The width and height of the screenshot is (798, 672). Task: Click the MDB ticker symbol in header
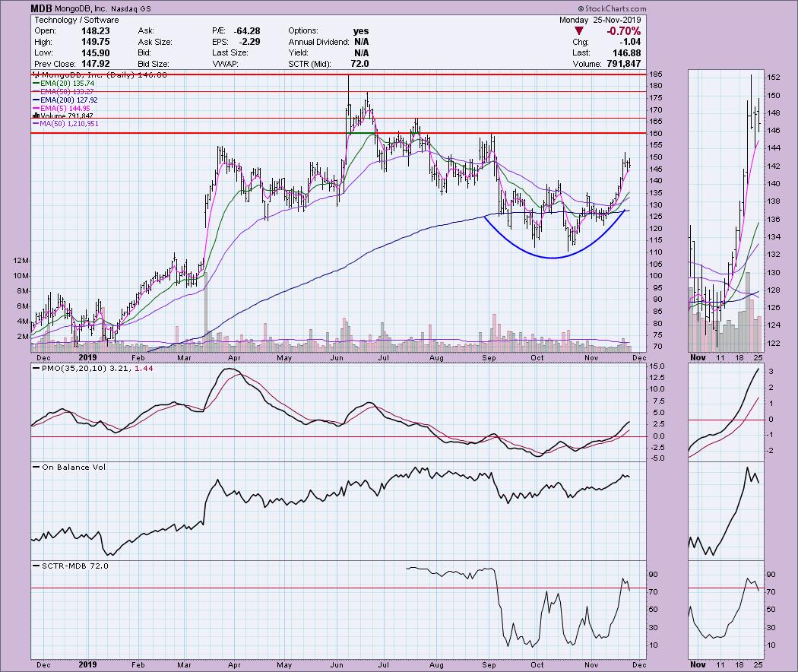tap(43, 8)
